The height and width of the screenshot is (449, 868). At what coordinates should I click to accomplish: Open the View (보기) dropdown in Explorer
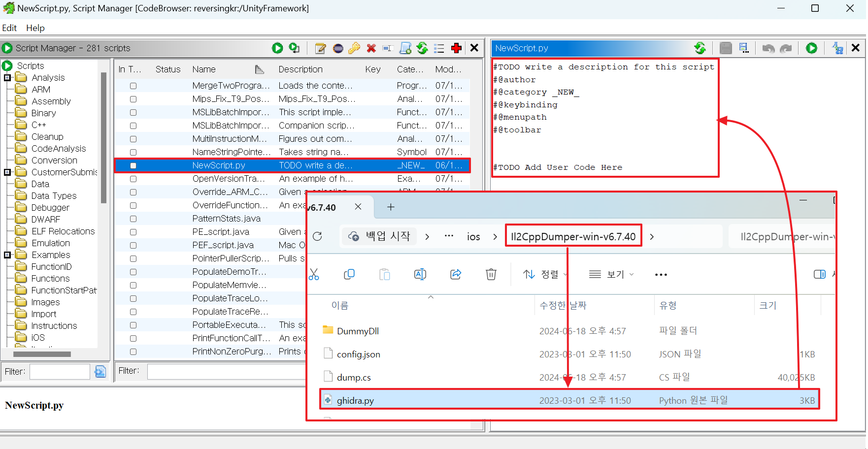pos(611,274)
